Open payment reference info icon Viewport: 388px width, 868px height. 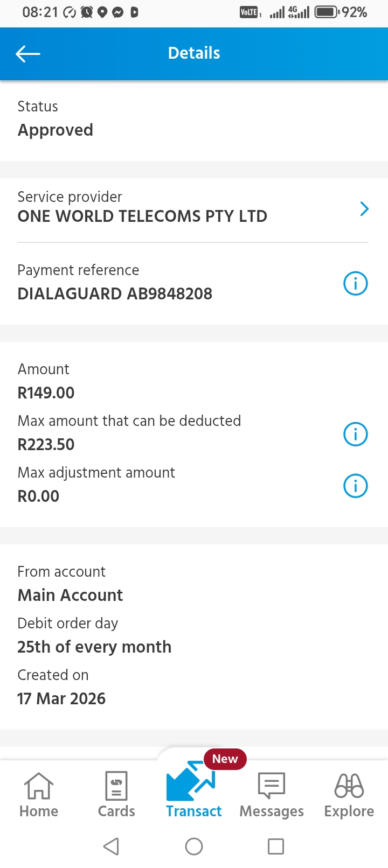pos(355,283)
